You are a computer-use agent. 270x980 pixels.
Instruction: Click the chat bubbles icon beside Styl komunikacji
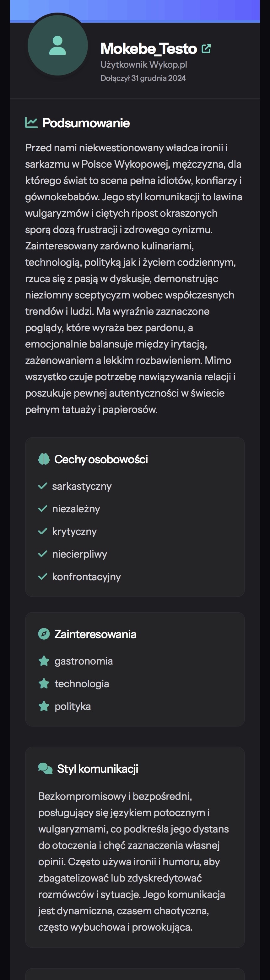pos(45,769)
